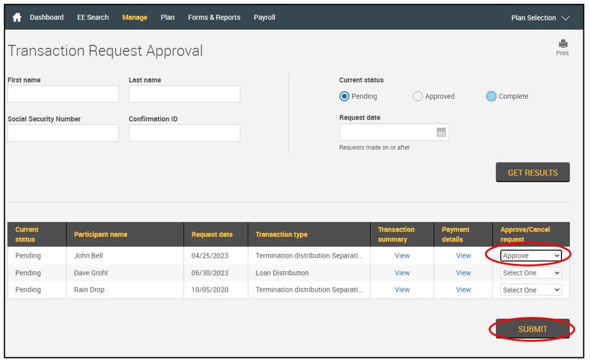
Task: Select the Pending status radio button
Action: (x=344, y=96)
